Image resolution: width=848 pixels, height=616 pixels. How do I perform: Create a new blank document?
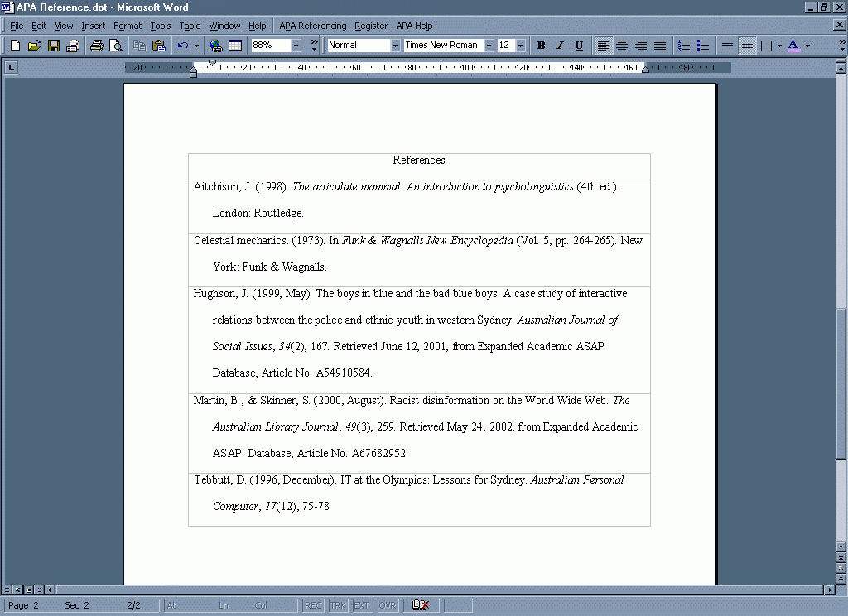pyautogui.click(x=15, y=46)
